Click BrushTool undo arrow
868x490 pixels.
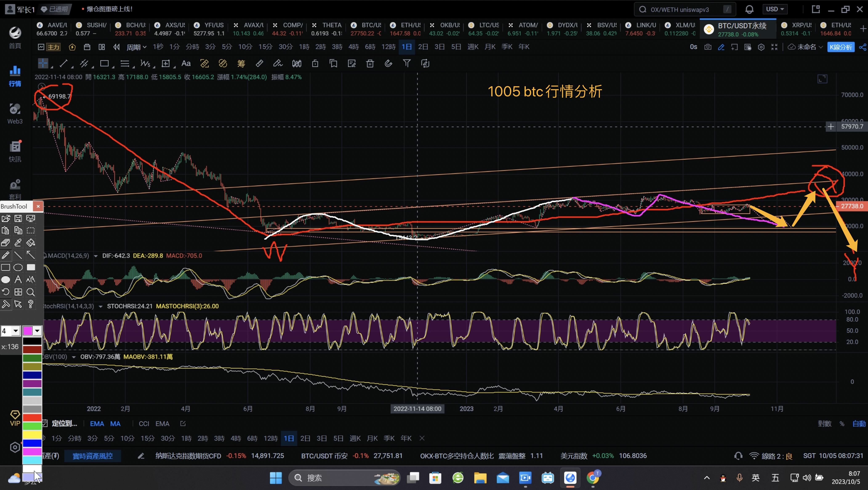pos(6,292)
